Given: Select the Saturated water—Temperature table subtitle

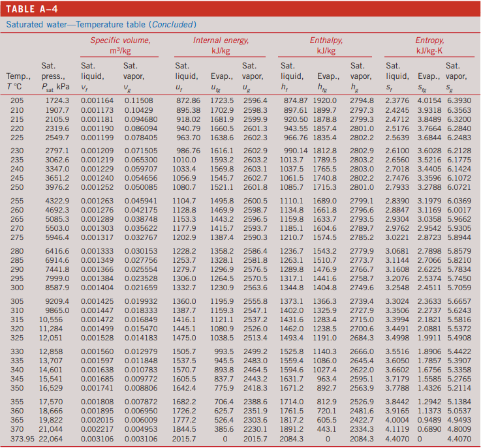Looking at the screenshot, I should pyautogui.click(x=101, y=24).
